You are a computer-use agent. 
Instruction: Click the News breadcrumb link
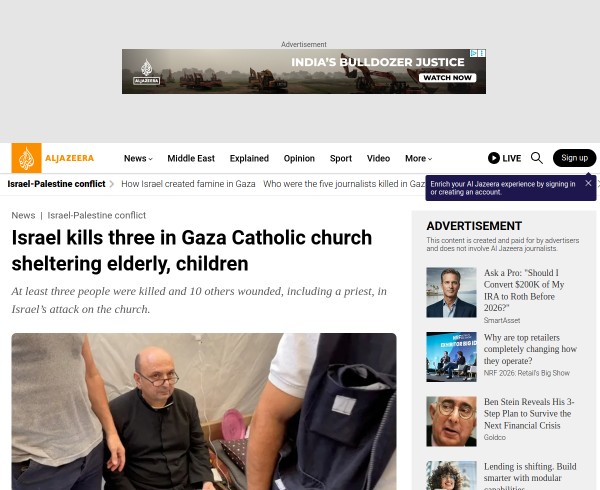click(x=23, y=215)
